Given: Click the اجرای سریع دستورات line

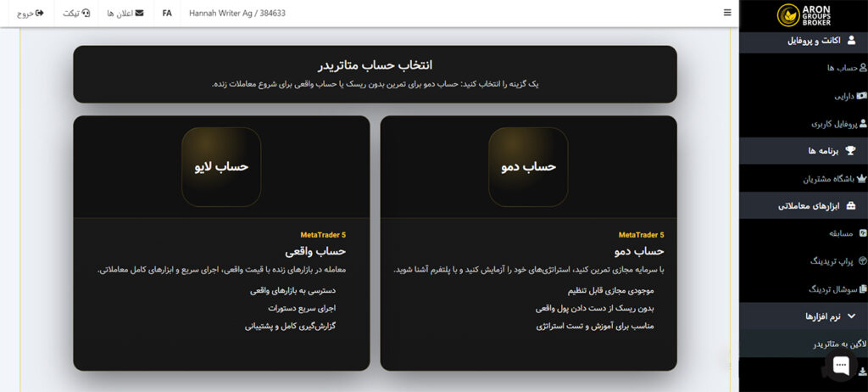Looking at the screenshot, I should coord(303,308).
